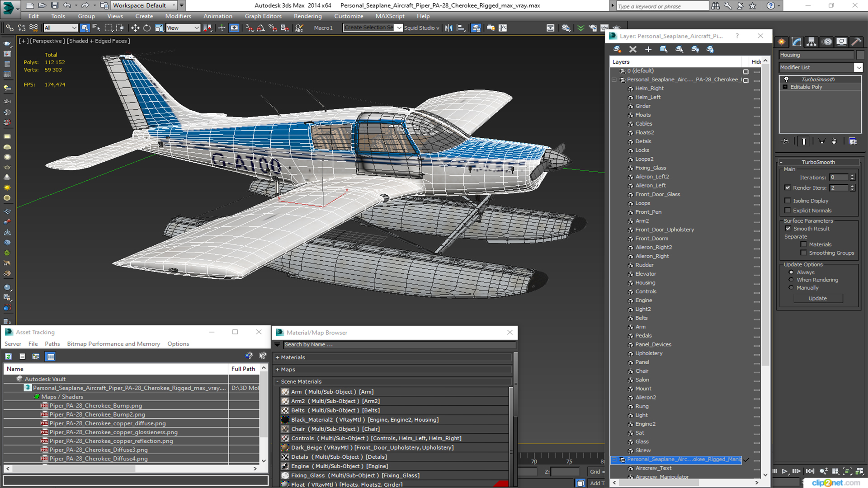
Task: Open Graph Editors menu
Action: [x=263, y=16]
